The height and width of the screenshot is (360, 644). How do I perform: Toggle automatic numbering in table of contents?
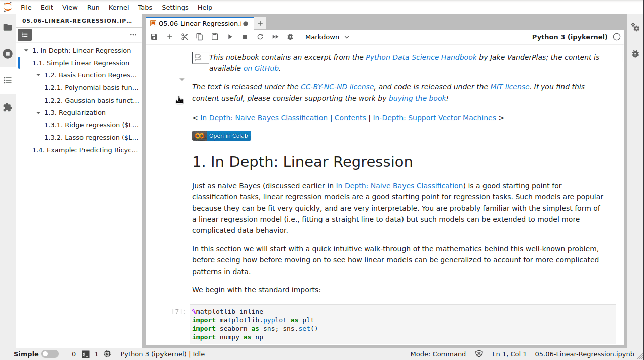tap(25, 35)
